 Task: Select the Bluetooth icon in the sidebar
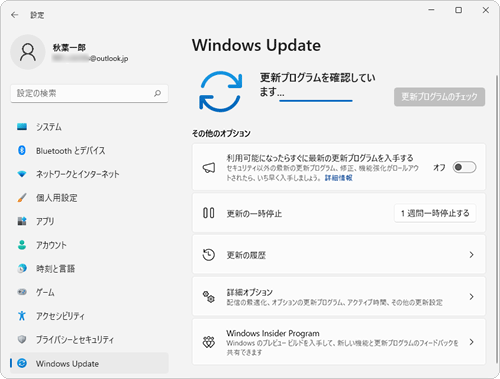pos(22,150)
